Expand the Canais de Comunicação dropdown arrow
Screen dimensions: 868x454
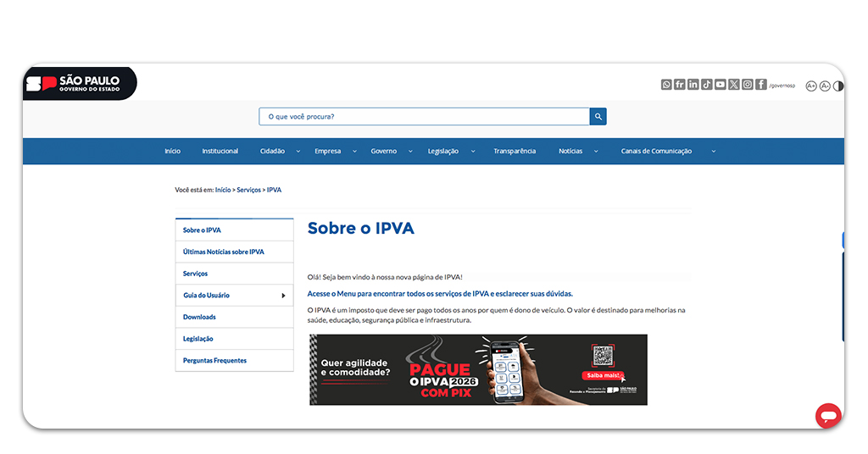click(713, 152)
